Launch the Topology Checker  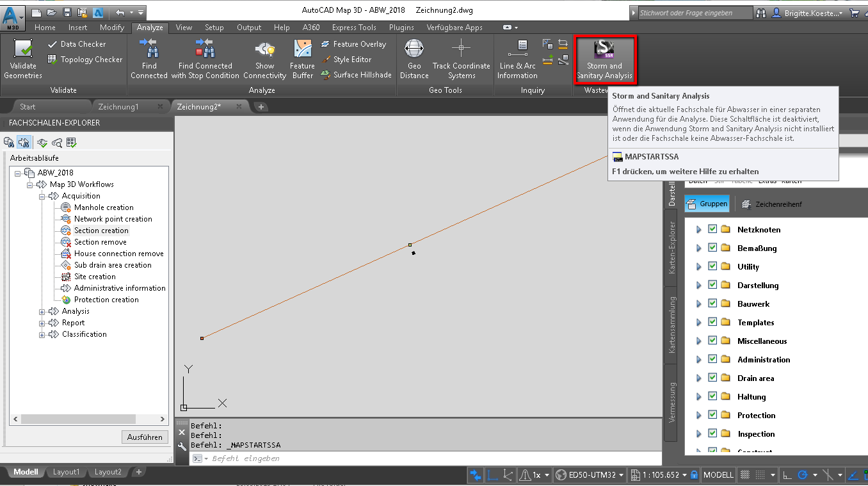coord(84,60)
